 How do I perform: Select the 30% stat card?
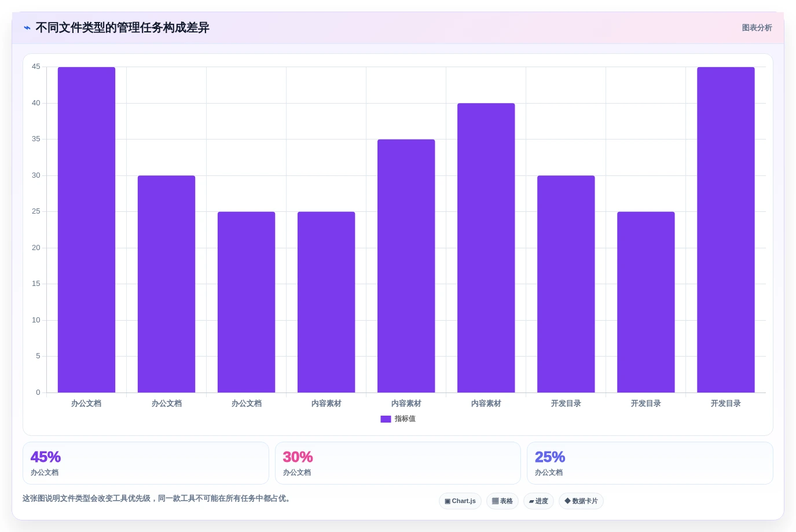coord(398,463)
